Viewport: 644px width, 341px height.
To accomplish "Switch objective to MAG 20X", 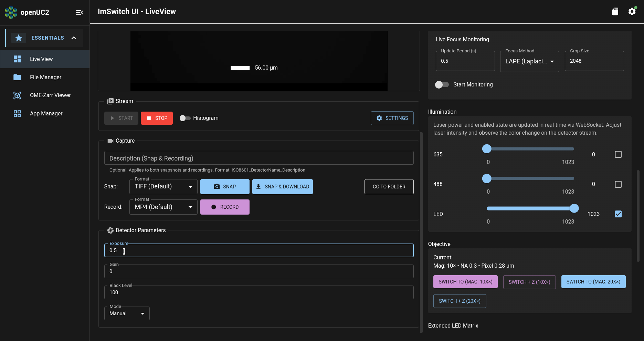I will pos(593,282).
